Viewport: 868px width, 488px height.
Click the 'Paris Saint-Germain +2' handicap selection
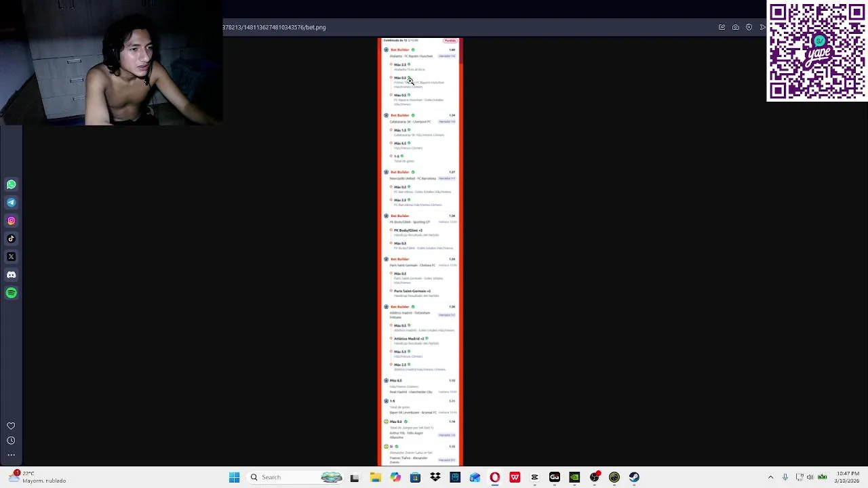click(x=412, y=291)
